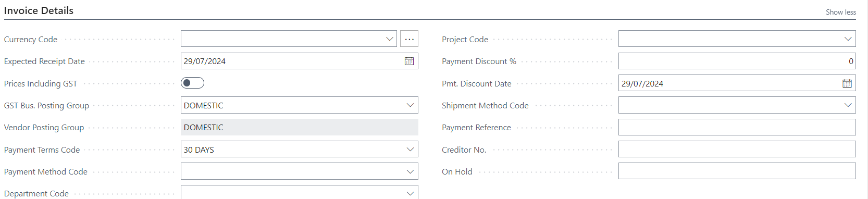Open calendar picker for Pmt. Discount Date
The image size is (868, 199).
click(847, 83)
